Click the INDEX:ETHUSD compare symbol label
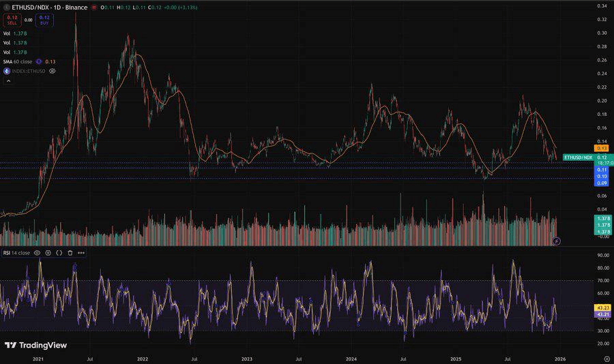 tap(29, 72)
